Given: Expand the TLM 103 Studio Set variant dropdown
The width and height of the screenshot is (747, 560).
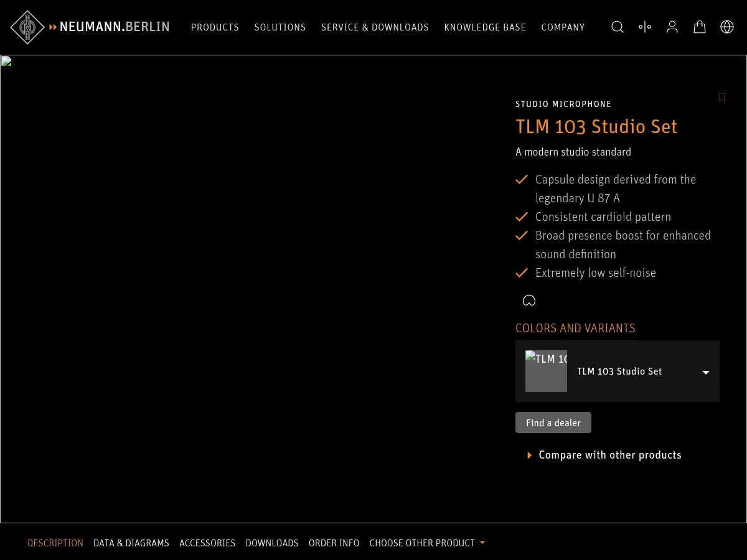Looking at the screenshot, I should coord(705,371).
